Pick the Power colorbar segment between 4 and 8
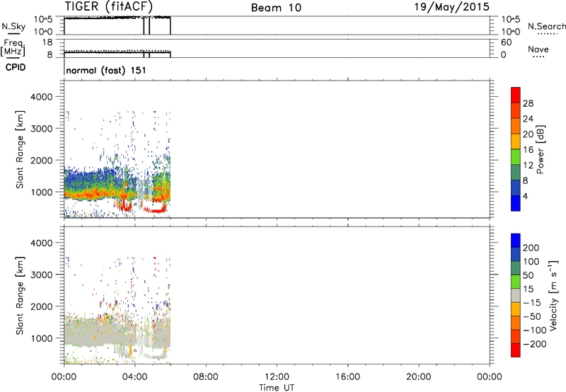The width and height of the screenshot is (566, 392). (516, 188)
